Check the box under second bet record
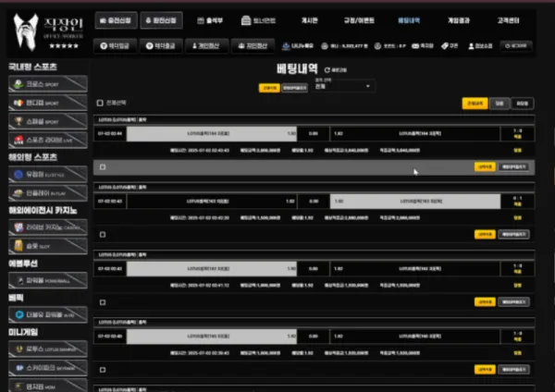555x392 pixels. pyautogui.click(x=103, y=235)
